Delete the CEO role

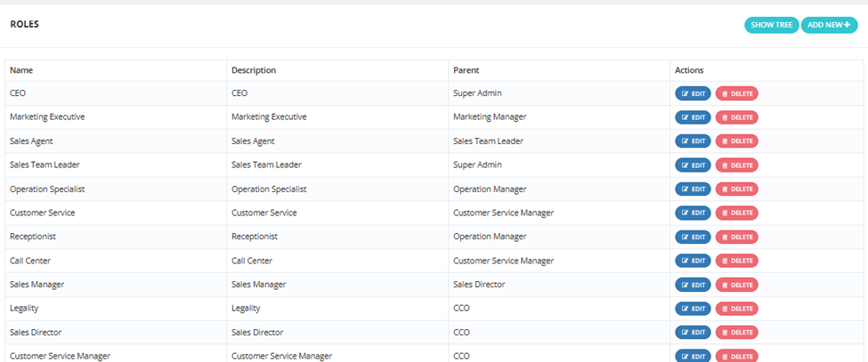pos(737,93)
